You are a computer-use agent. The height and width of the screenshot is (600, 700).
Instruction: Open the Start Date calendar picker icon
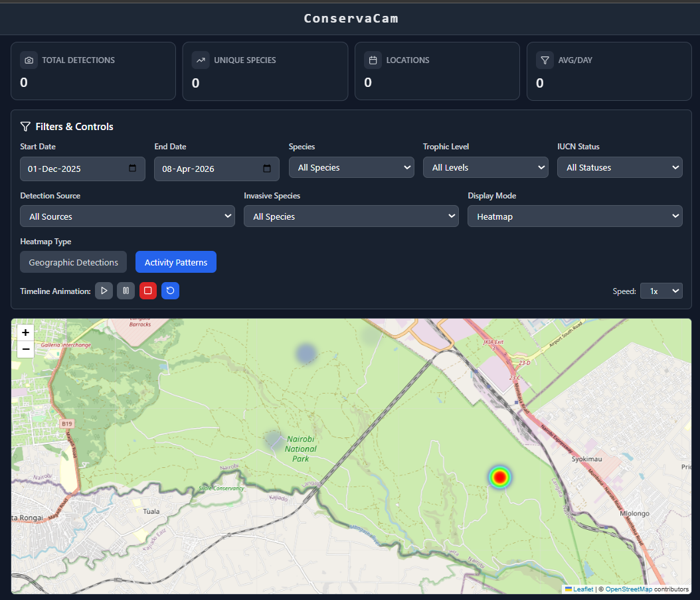click(132, 169)
